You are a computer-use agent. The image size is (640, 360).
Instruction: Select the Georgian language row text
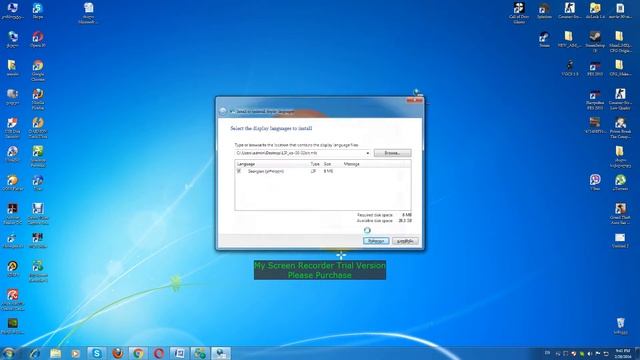pos(266,171)
